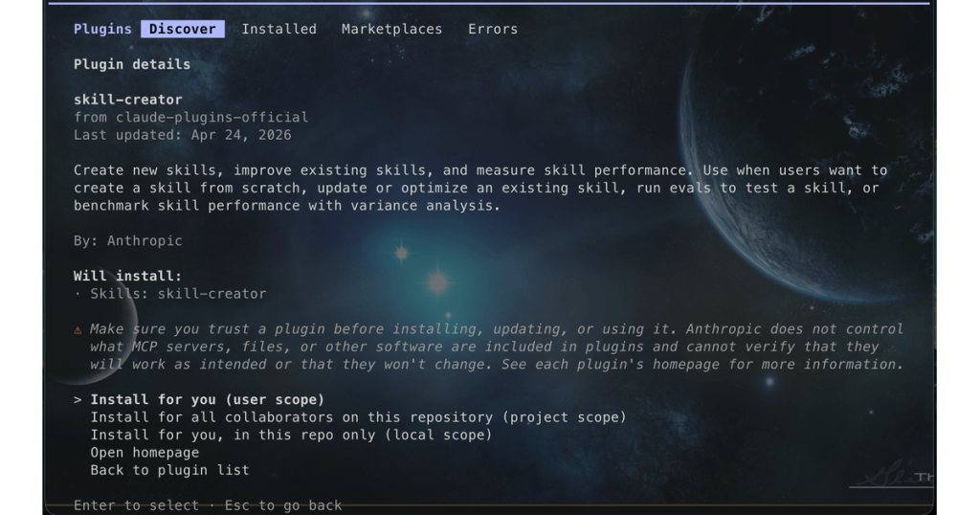Click the claude-plugins-official source text

click(212, 117)
